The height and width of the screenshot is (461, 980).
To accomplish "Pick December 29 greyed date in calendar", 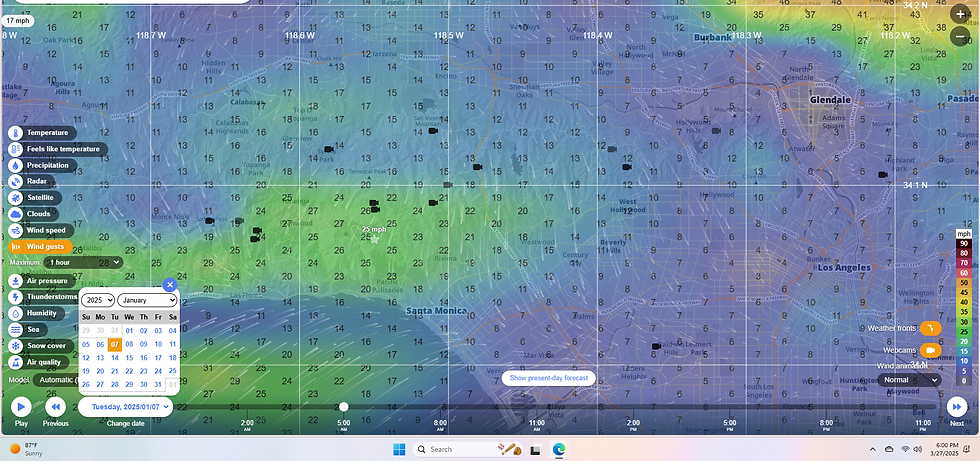I will 86,331.
